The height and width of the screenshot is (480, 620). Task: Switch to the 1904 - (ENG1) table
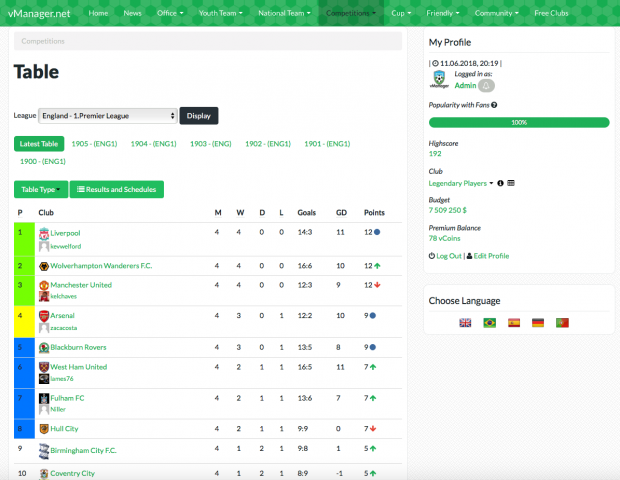tap(153, 144)
